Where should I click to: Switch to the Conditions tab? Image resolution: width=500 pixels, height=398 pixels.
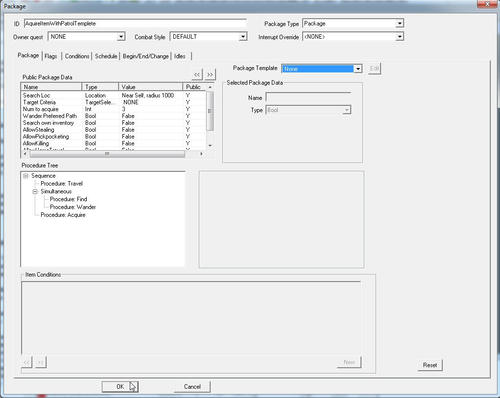(x=77, y=56)
